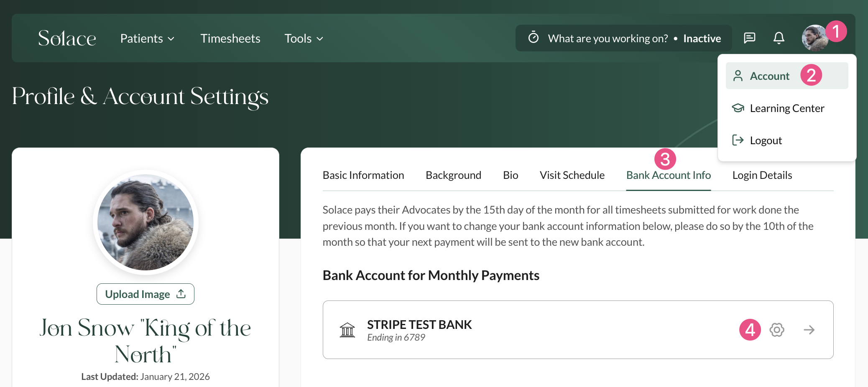Image resolution: width=868 pixels, height=387 pixels.
Task: Click the bank building icon
Action: tap(347, 330)
